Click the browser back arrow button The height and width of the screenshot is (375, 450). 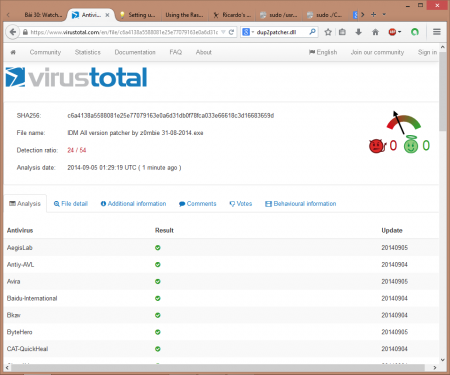(13, 32)
